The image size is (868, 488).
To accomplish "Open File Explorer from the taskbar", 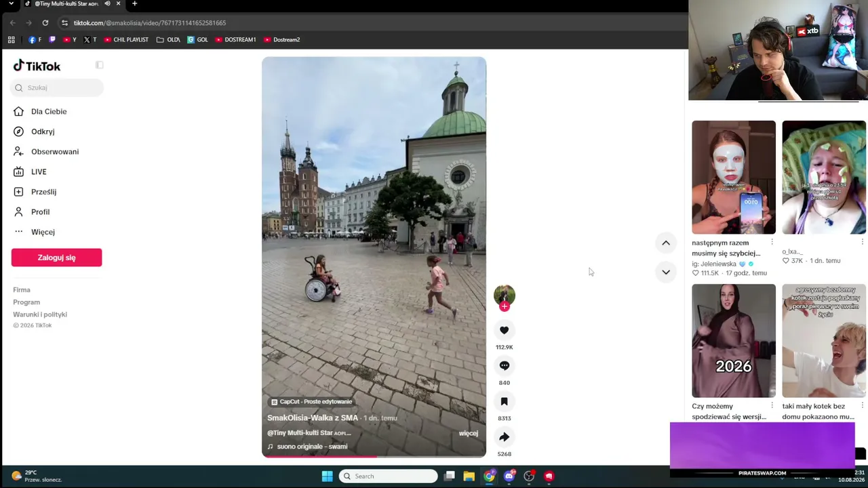I will pyautogui.click(x=469, y=476).
